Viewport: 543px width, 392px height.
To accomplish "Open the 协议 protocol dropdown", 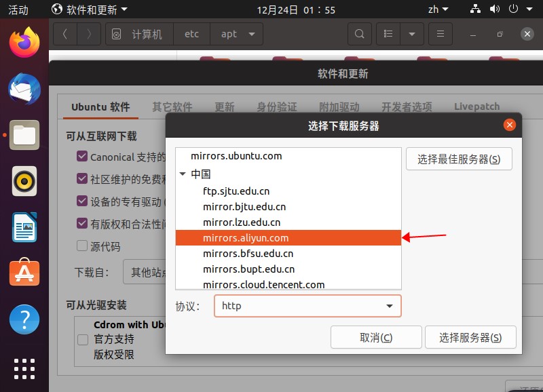I will point(307,306).
